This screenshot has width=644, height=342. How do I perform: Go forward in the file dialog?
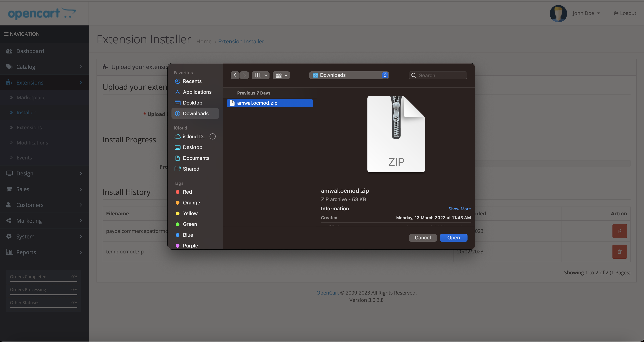point(244,75)
